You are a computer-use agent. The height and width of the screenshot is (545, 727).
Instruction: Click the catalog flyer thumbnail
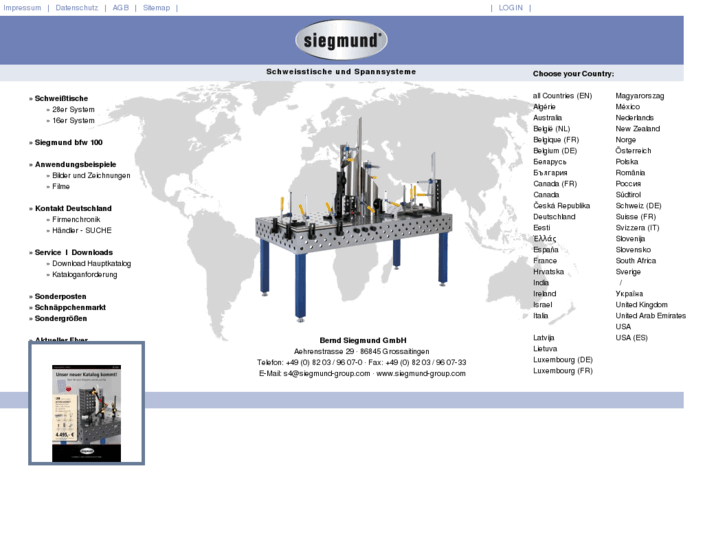(86, 413)
